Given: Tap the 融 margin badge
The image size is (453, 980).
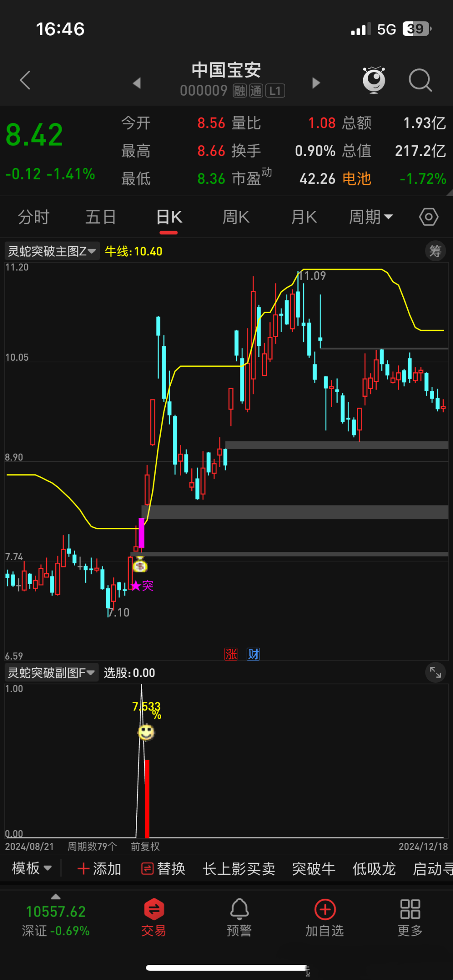Looking at the screenshot, I should (240, 91).
